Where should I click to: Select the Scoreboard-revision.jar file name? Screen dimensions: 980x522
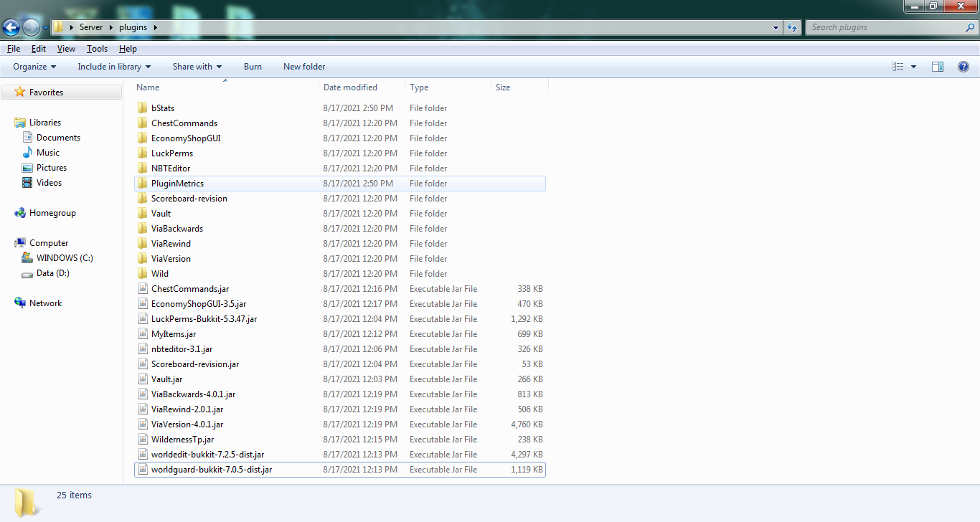[x=195, y=364]
